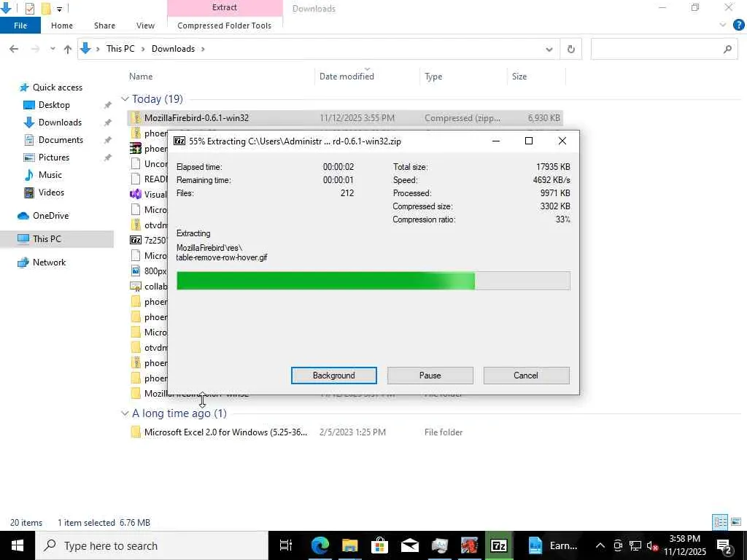Switch to the View ribbon tab
The width and height of the screenshot is (747, 560).
tap(145, 26)
